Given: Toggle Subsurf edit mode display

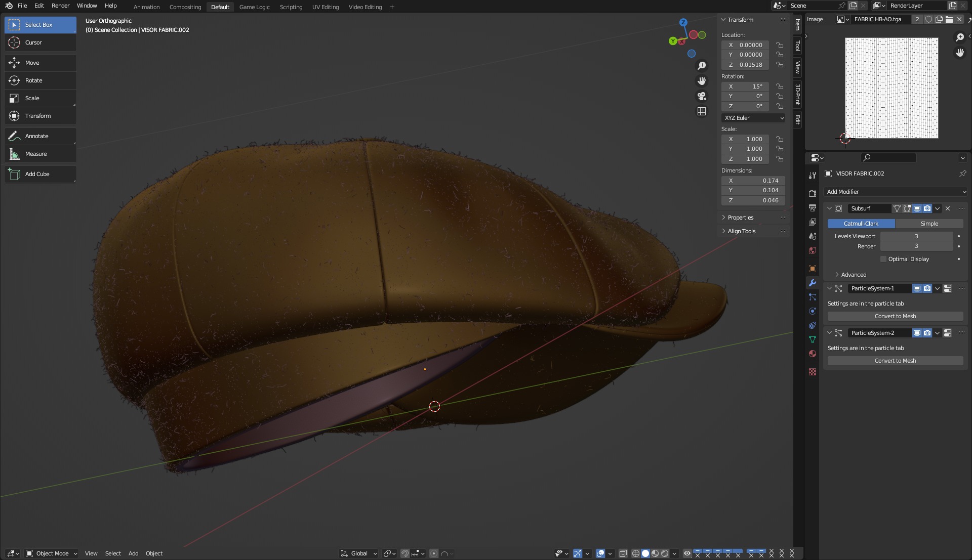Looking at the screenshot, I should click(907, 208).
